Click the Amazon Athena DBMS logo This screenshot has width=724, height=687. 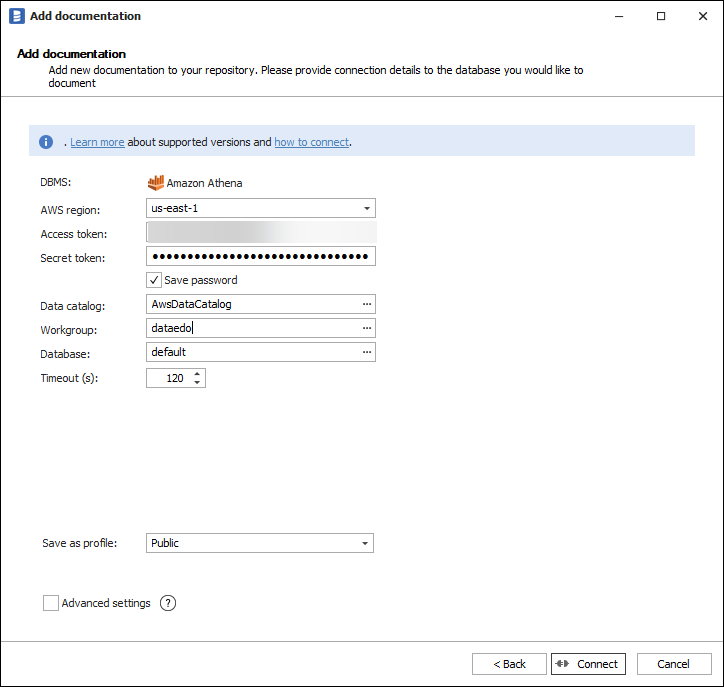[x=155, y=183]
